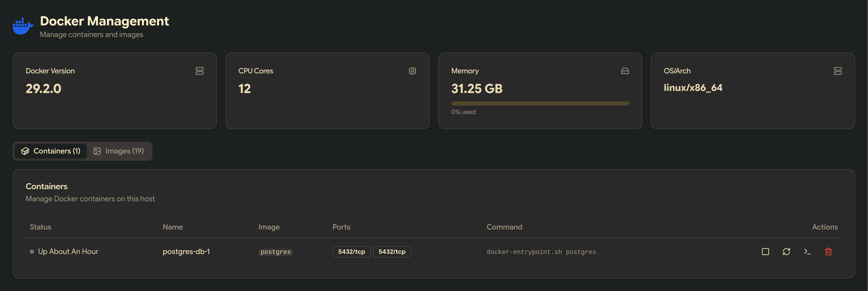Viewport: 868px width, 291px height.
Task: Delete the postgres-db-1 container
Action: [828, 252]
